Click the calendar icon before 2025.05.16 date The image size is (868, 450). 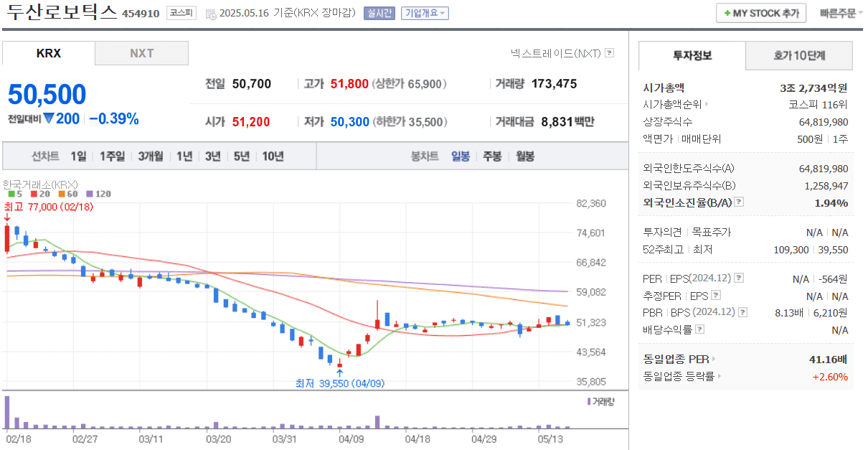tap(210, 14)
